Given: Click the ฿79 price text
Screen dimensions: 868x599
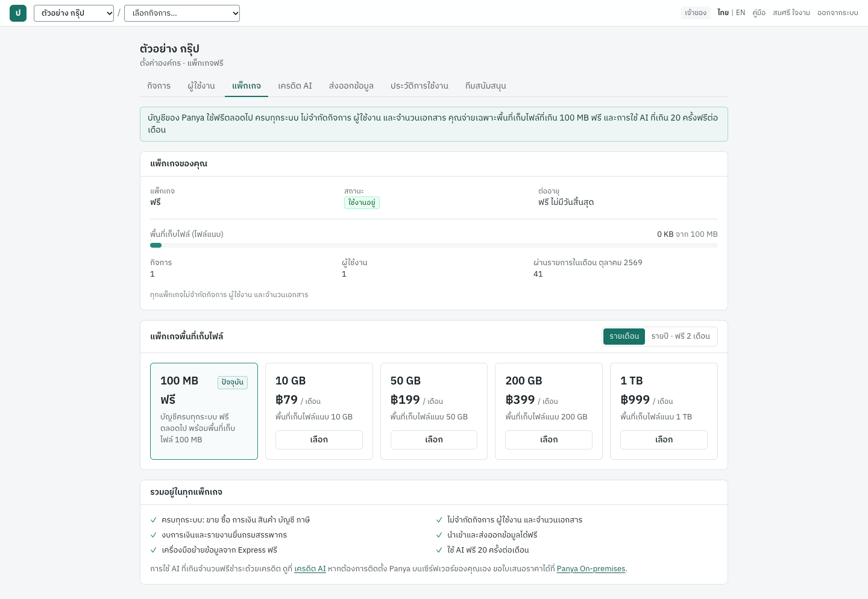Looking at the screenshot, I should (286, 400).
